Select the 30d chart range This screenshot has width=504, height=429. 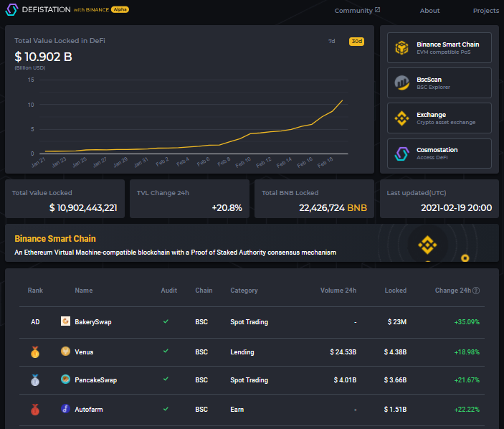pos(356,41)
